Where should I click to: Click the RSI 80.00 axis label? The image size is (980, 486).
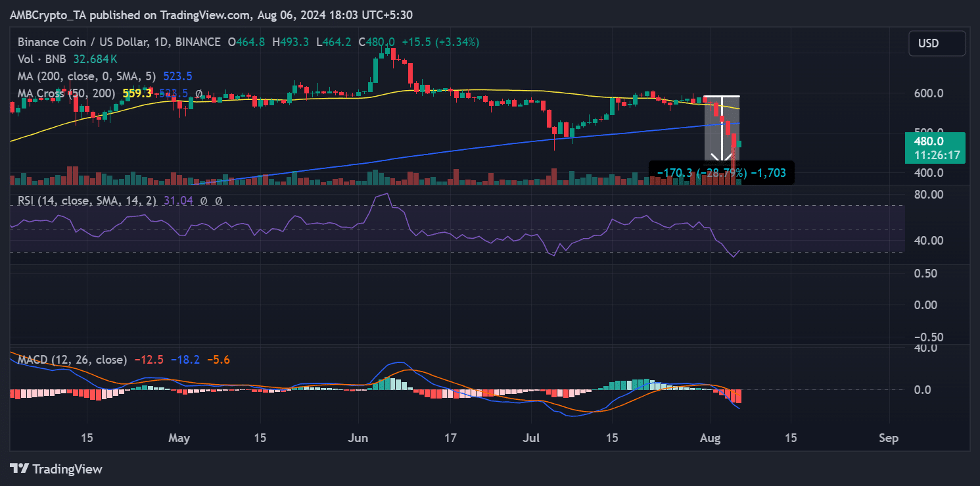coord(929,195)
